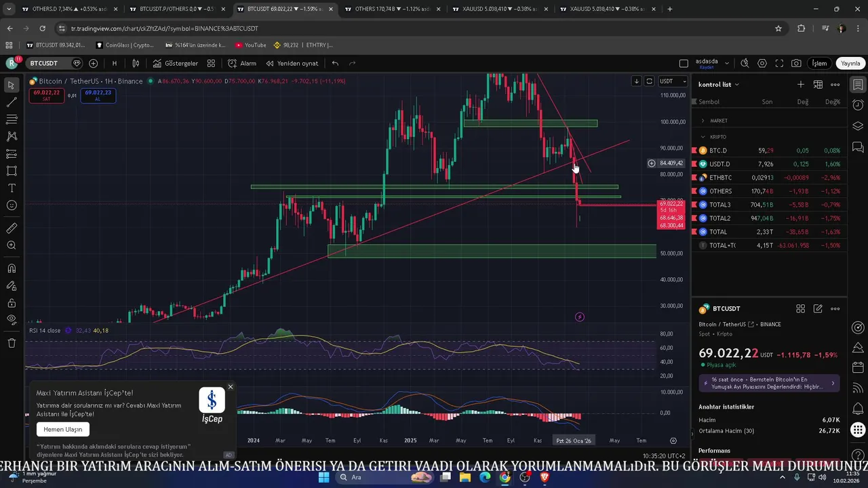This screenshot has height=488, width=868.
Task: Open the chart patterns tool
Action: point(11,136)
